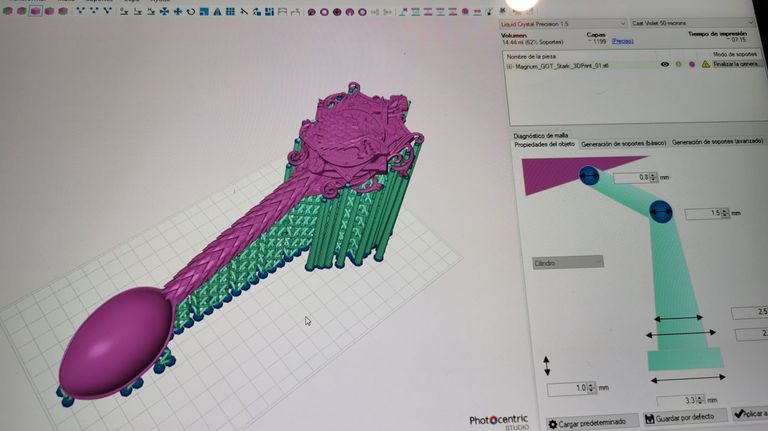Click the stepper on the 0.8 mm field
This screenshot has height=431, width=768.
click(x=653, y=177)
